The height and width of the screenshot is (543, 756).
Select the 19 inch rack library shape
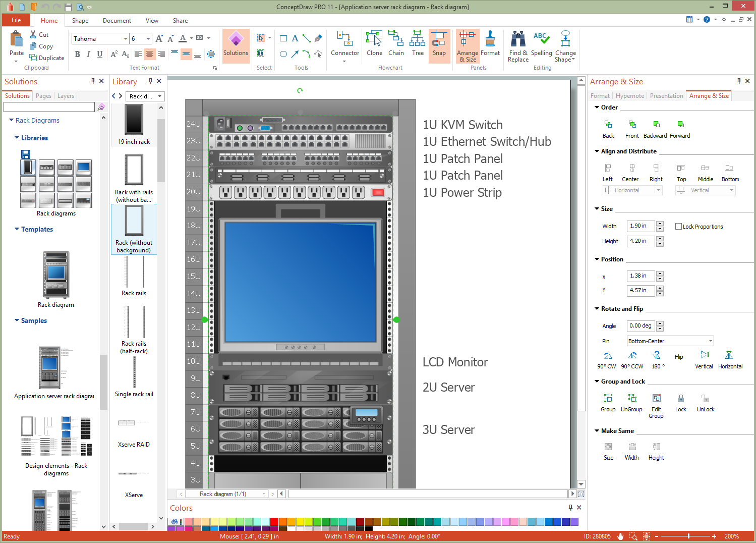tap(134, 125)
